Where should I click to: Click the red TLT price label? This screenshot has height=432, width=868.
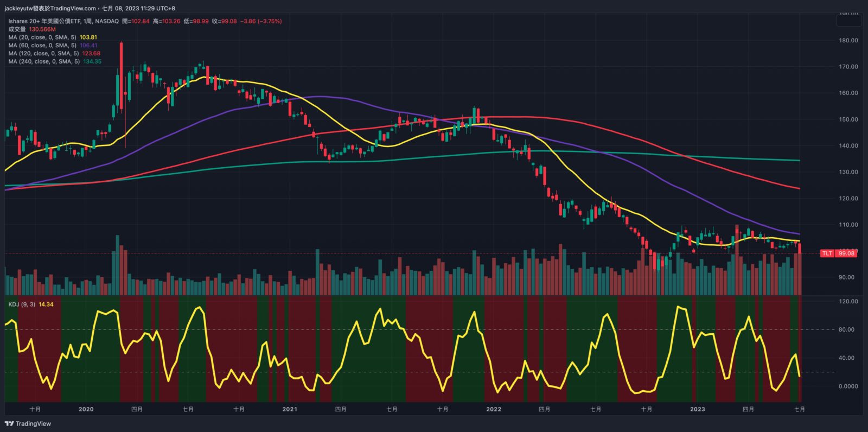pyautogui.click(x=827, y=253)
